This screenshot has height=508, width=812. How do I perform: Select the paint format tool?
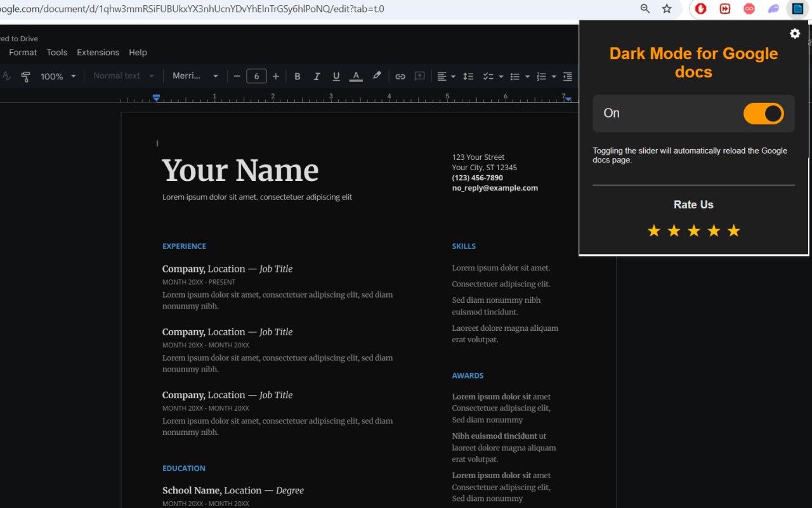click(x=25, y=76)
